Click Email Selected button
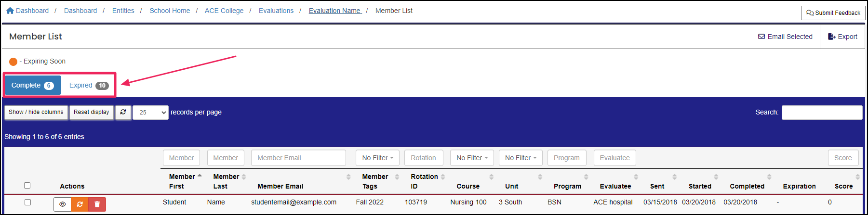Viewport: 868px width, 215px height. pos(785,37)
